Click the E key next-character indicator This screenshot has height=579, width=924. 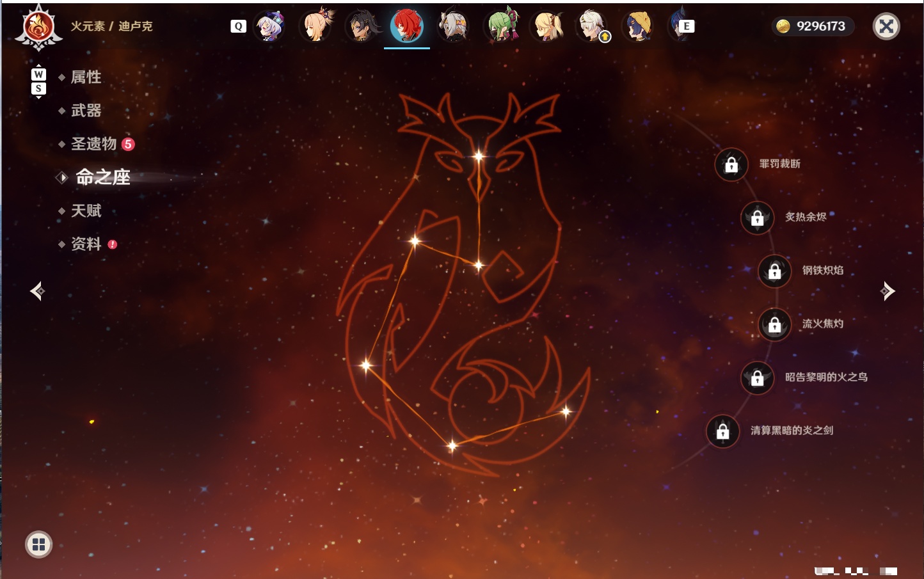[x=687, y=26]
